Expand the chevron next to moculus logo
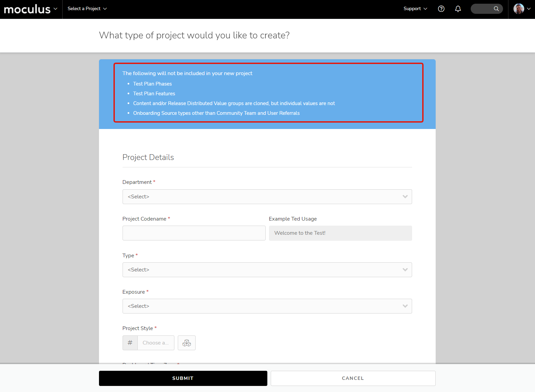This screenshot has height=392, width=535. tap(56, 9)
